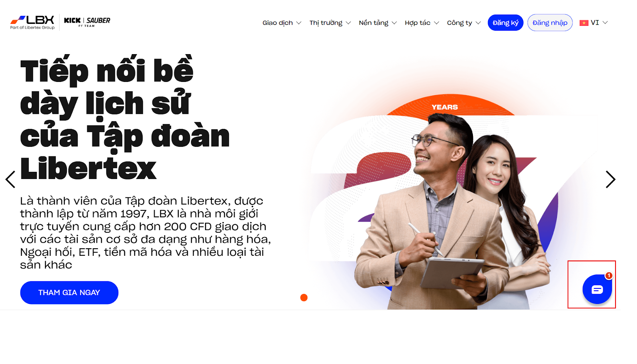The image size is (637, 364).
Task: Select the orange carousel indicator dot
Action: [x=304, y=298]
